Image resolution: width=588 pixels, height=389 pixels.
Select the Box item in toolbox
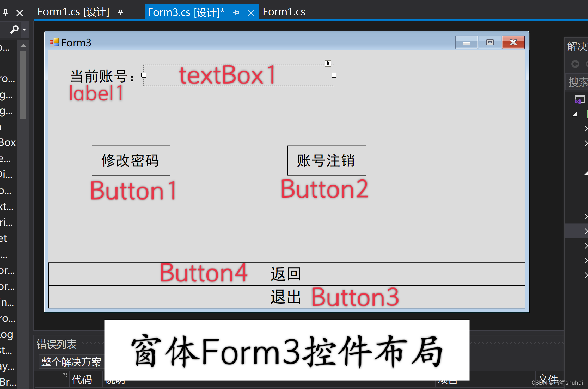point(8,143)
